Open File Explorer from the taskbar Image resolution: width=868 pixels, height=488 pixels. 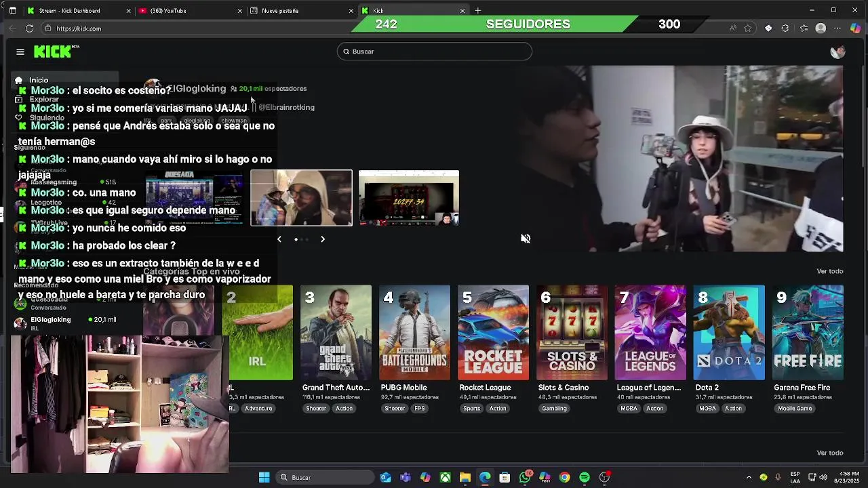pyautogui.click(x=465, y=477)
